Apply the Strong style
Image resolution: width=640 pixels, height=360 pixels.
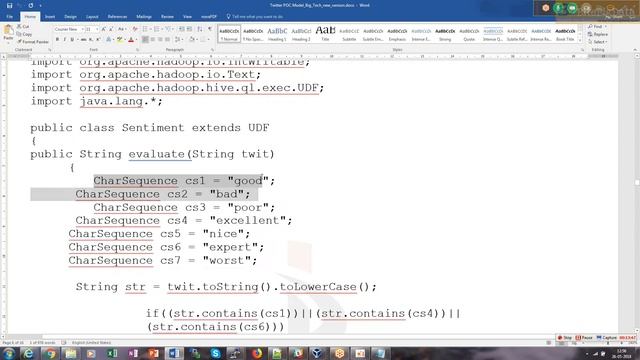point(445,34)
